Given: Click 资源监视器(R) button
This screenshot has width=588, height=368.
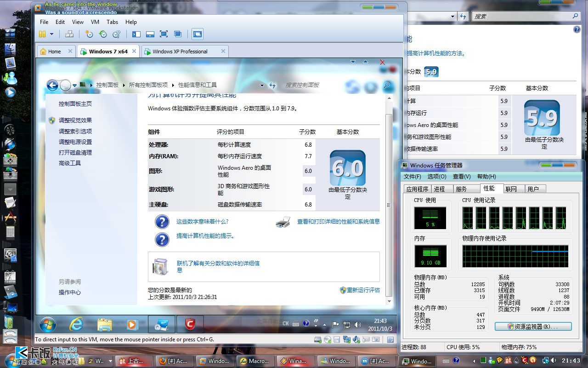Looking at the screenshot, I should 533,327.
